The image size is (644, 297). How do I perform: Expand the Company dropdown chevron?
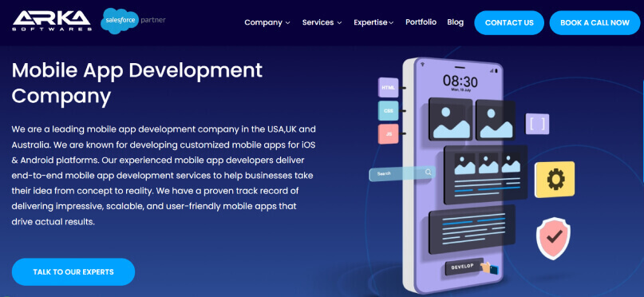[288, 23]
